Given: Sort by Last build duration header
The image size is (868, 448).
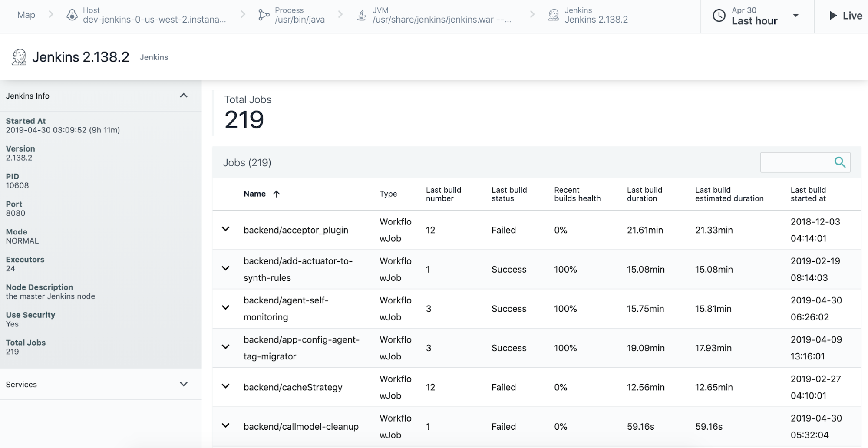Looking at the screenshot, I should (644, 194).
